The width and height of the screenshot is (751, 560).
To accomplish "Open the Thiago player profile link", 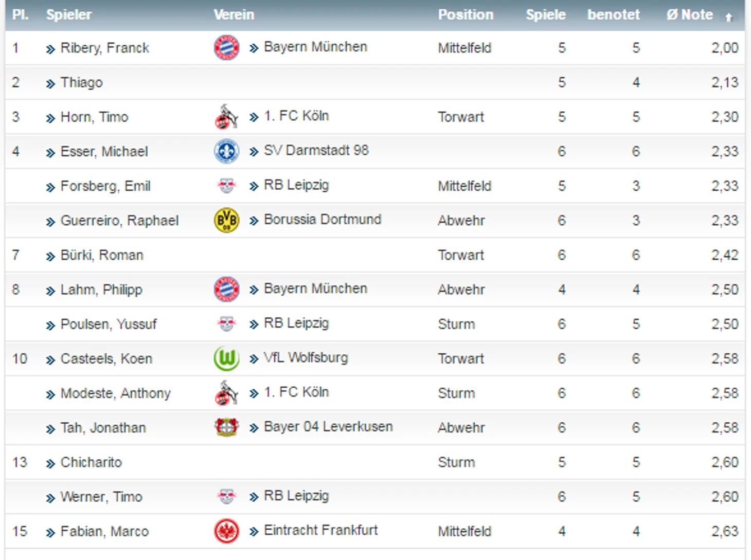I will (x=81, y=83).
